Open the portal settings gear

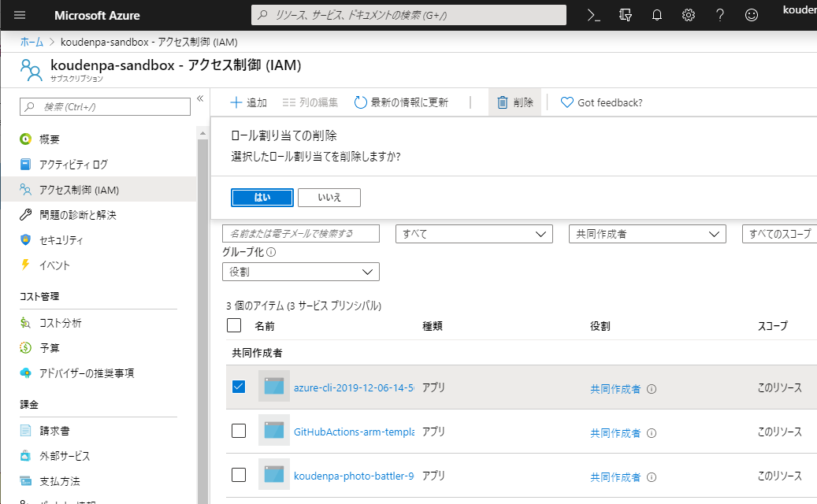tap(688, 14)
